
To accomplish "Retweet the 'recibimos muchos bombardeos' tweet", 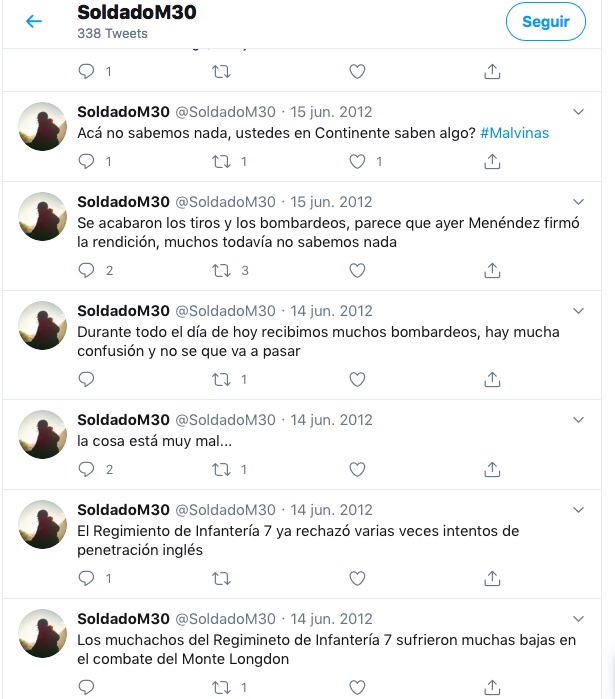I will click(x=221, y=379).
